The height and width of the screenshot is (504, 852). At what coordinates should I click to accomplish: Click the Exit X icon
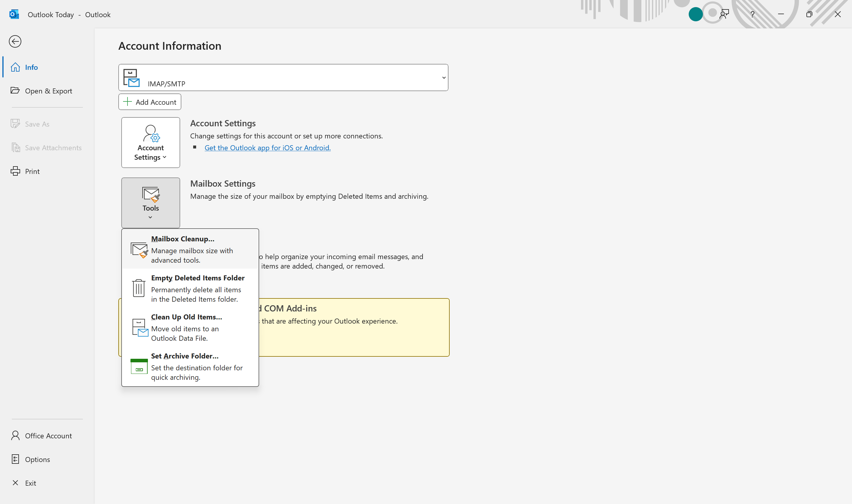point(15,483)
